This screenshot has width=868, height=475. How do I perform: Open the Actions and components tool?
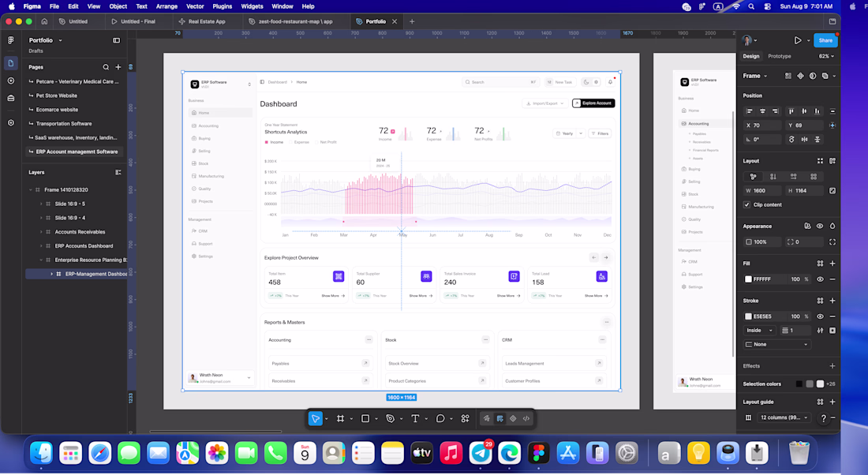pos(465,418)
